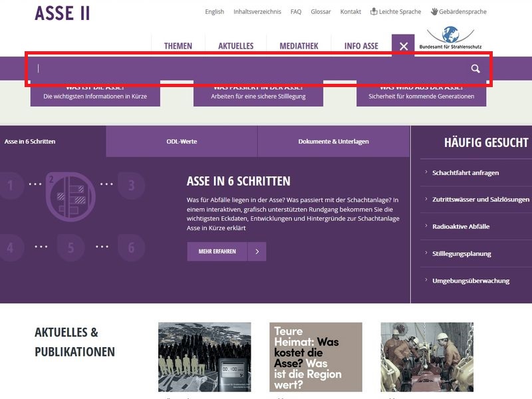Open the Glossar link

321,11
